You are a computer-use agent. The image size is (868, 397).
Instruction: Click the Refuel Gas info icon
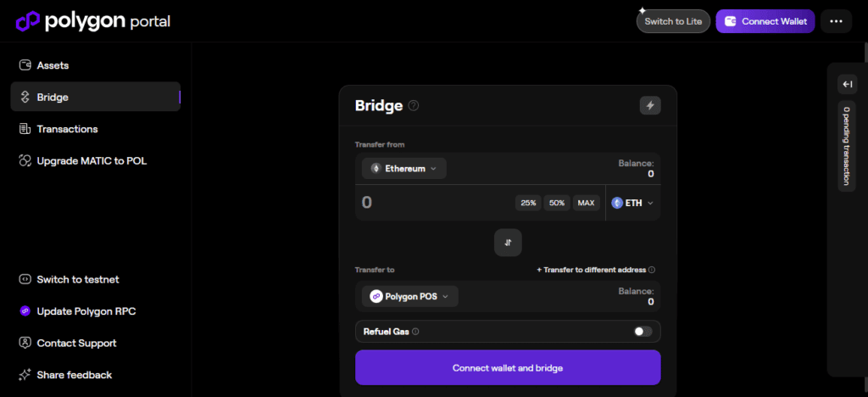pyautogui.click(x=415, y=332)
